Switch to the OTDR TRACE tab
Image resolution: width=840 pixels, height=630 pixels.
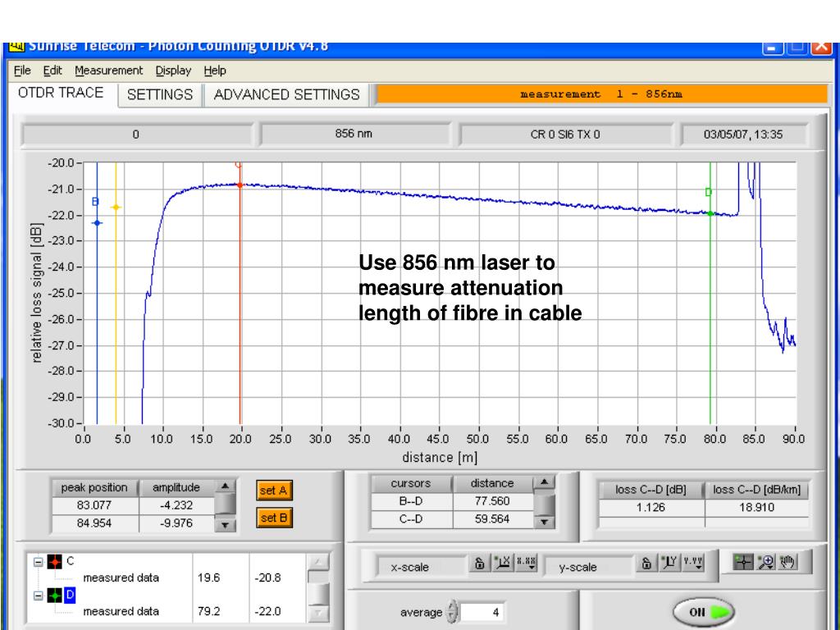click(x=61, y=94)
